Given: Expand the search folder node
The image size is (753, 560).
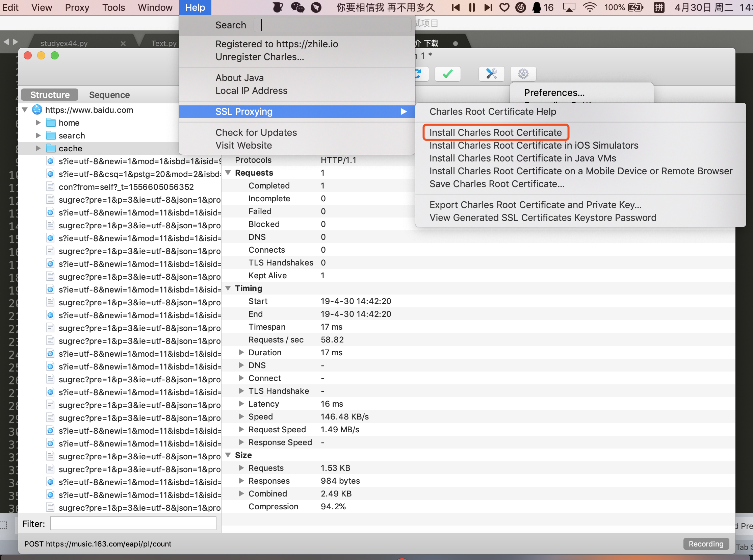Looking at the screenshot, I should [38, 135].
